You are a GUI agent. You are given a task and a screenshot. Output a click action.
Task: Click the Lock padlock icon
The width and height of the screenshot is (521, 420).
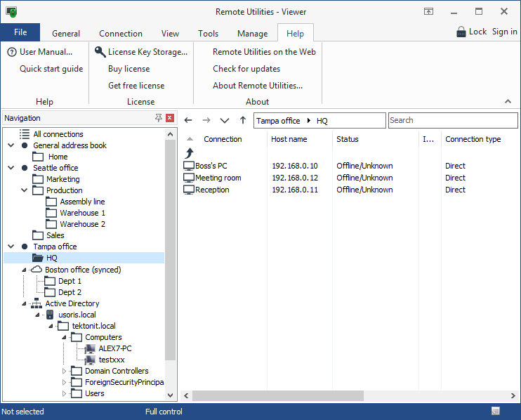point(461,32)
